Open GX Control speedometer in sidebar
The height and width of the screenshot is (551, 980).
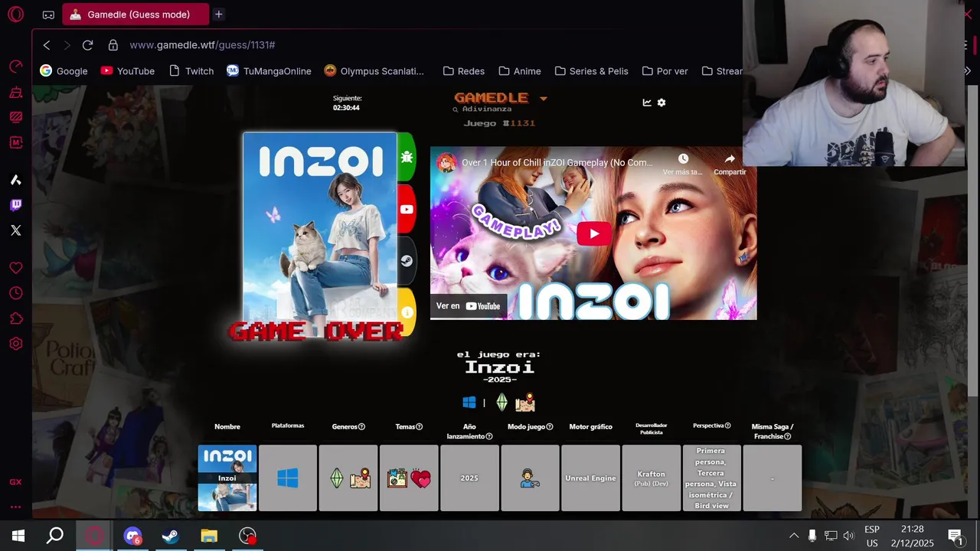click(15, 67)
